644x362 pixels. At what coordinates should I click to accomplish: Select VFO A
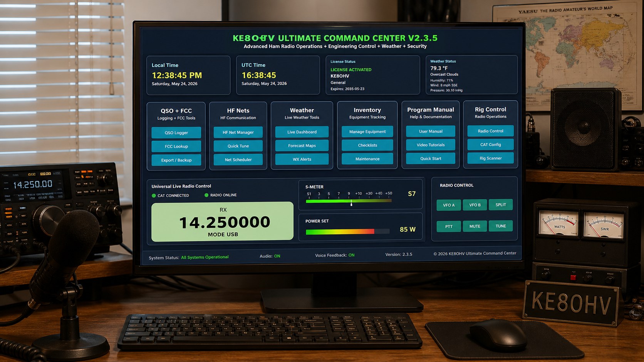coord(449,205)
